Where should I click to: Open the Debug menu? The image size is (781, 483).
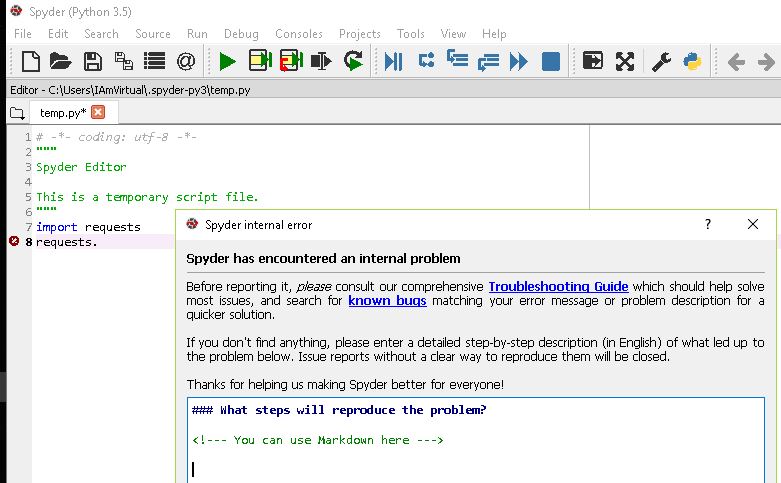click(x=241, y=34)
